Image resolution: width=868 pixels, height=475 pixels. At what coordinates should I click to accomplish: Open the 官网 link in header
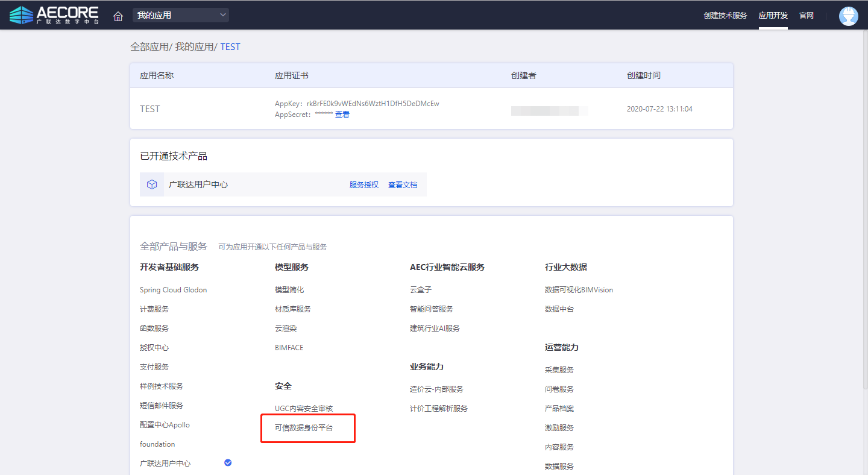point(807,16)
